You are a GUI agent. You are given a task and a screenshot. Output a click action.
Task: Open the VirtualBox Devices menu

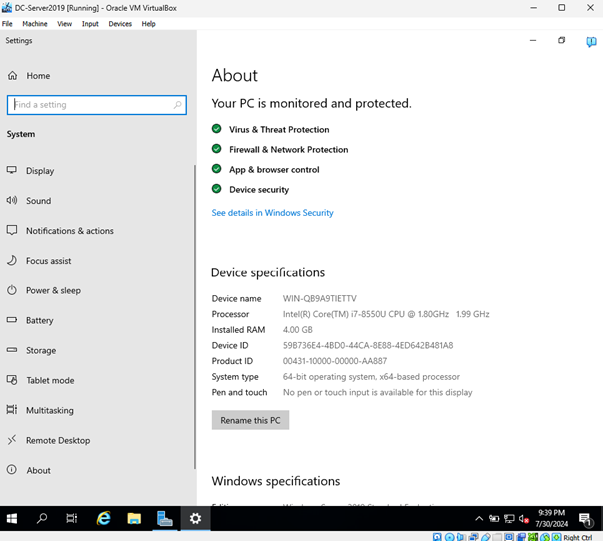[x=120, y=24]
